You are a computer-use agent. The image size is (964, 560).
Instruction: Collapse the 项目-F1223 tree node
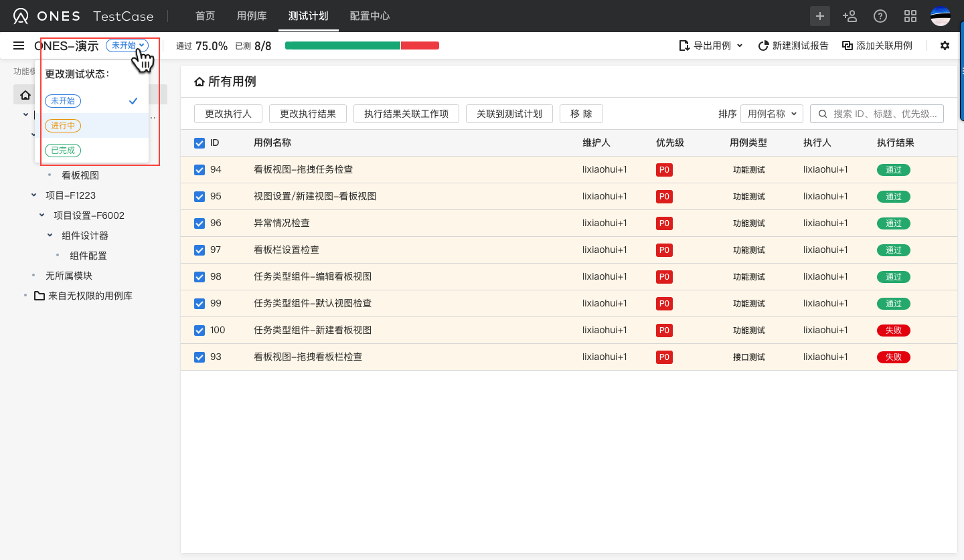(x=34, y=195)
